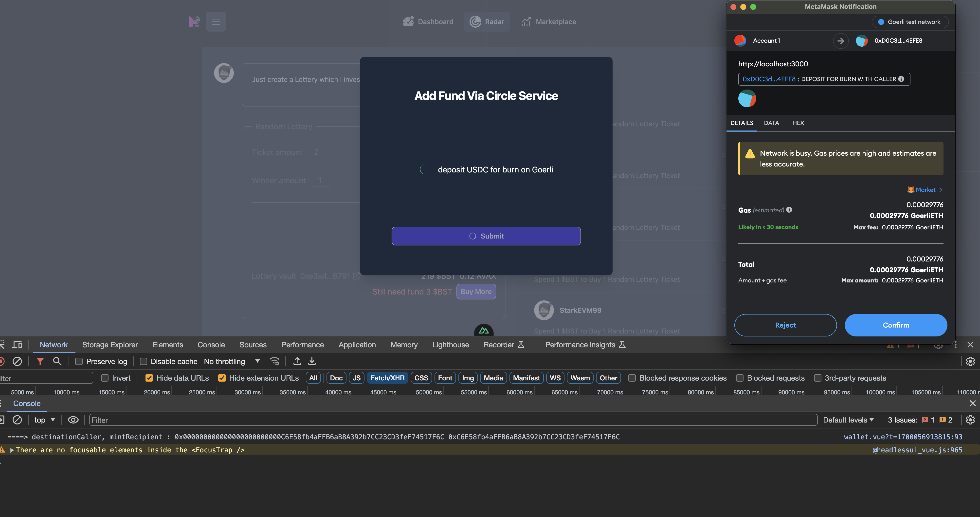
Task: Open network conditions wifi icon
Action: (274, 361)
